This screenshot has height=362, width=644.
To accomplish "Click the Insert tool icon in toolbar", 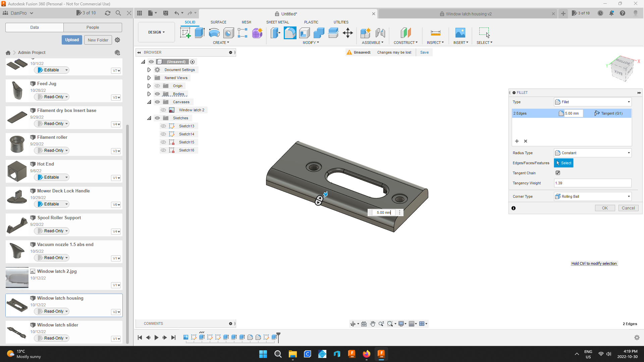I will point(461,33).
